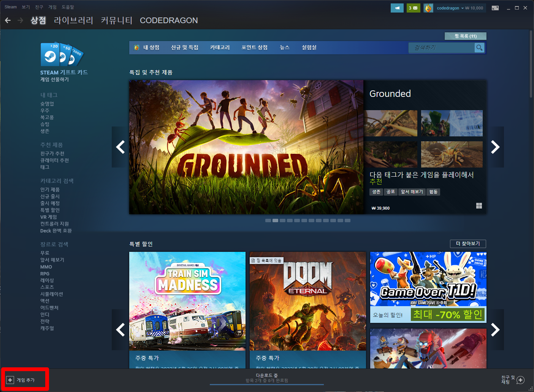Open the 카테고리 menu

pyautogui.click(x=220, y=47)
